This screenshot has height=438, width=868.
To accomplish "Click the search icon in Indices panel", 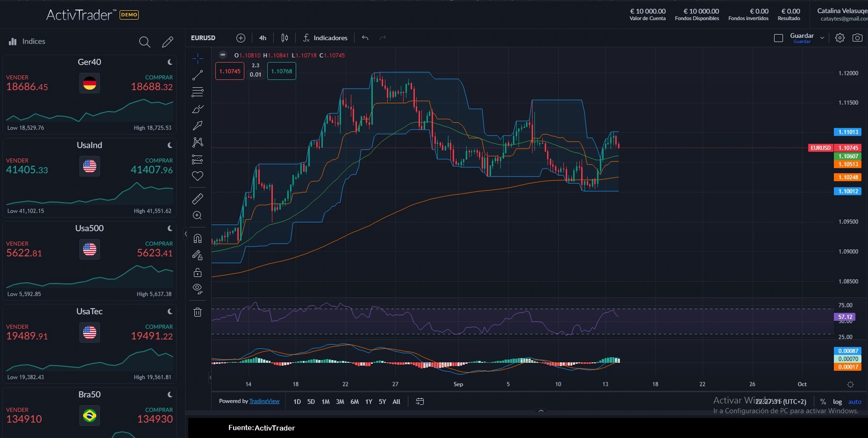I will click(144, 42).
